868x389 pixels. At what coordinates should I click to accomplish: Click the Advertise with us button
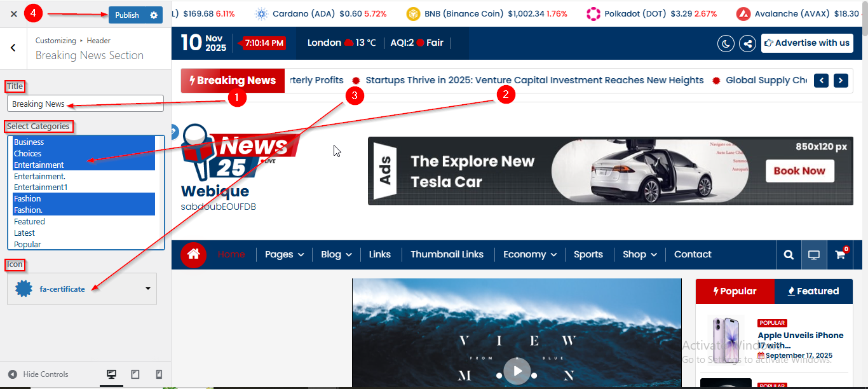tap(807, 43)
